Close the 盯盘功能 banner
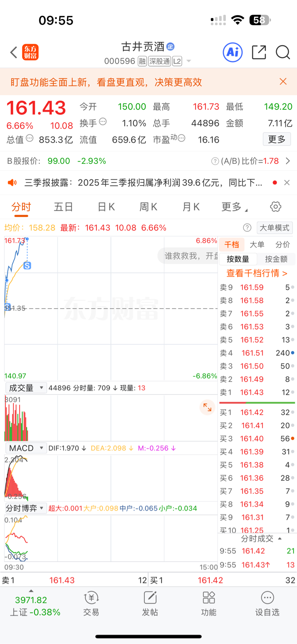The height and width of the screenshot is (644, 297). point(283,82)
